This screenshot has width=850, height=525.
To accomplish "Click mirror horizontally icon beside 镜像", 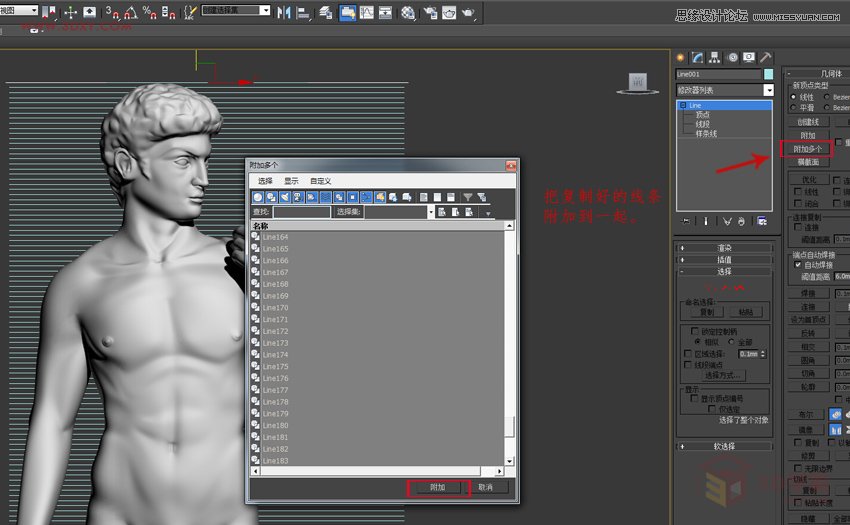I will tap(836, 430).
